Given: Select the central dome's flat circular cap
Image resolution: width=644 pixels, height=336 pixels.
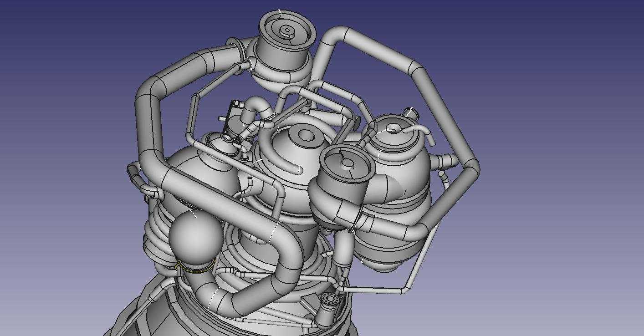Looking at the screenshot, I should [x=306, y=135].
